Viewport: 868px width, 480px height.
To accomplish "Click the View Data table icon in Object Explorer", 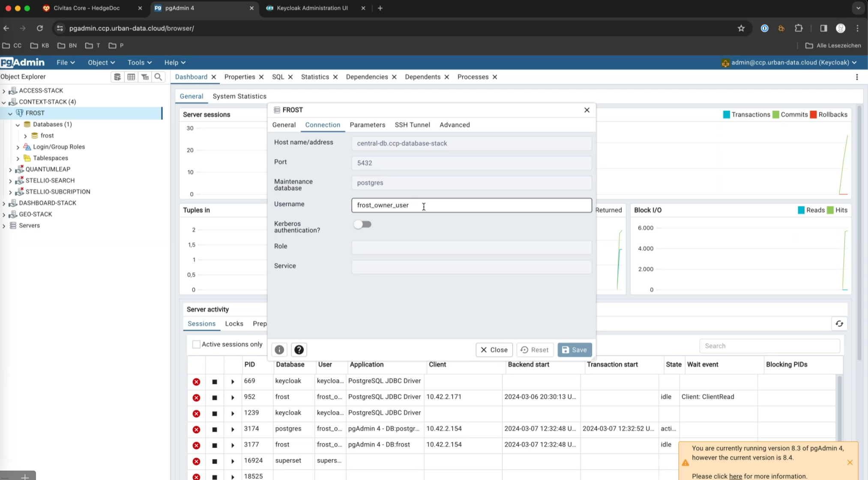I will (x=131, y=77).
